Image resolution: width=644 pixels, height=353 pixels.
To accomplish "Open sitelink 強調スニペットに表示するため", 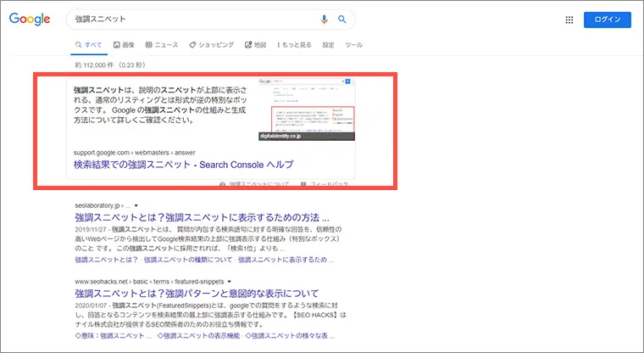I will (x=286, y=260).
